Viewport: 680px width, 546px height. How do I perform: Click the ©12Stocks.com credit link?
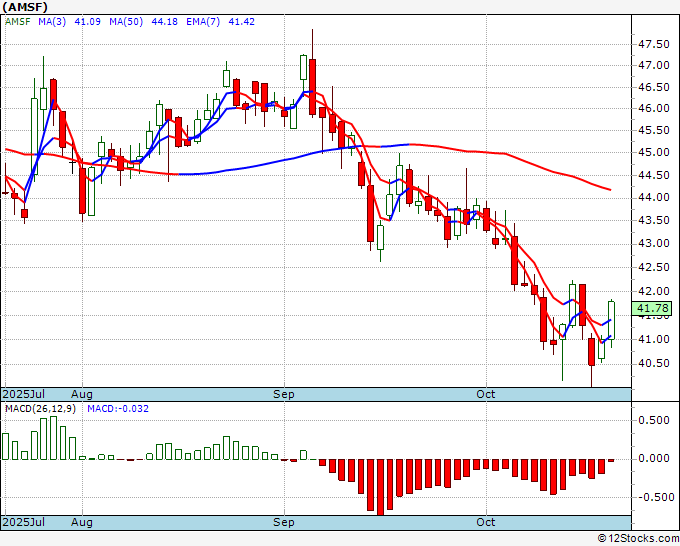click(638, 538)
